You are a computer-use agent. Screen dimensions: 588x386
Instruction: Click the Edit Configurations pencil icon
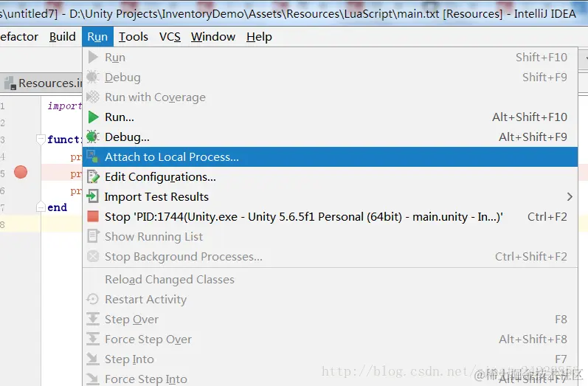tap(93, 176)
